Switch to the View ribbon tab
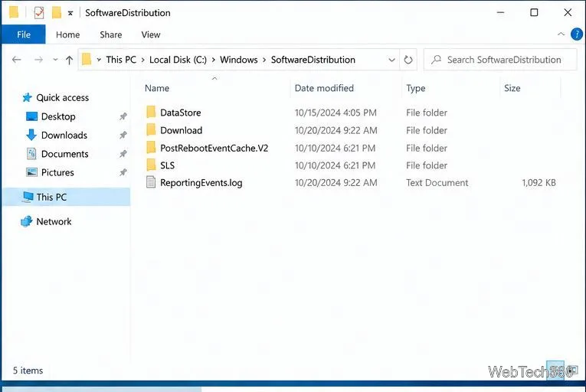The height and width of the screenshot is (392, 586). [x=151, y=34]
